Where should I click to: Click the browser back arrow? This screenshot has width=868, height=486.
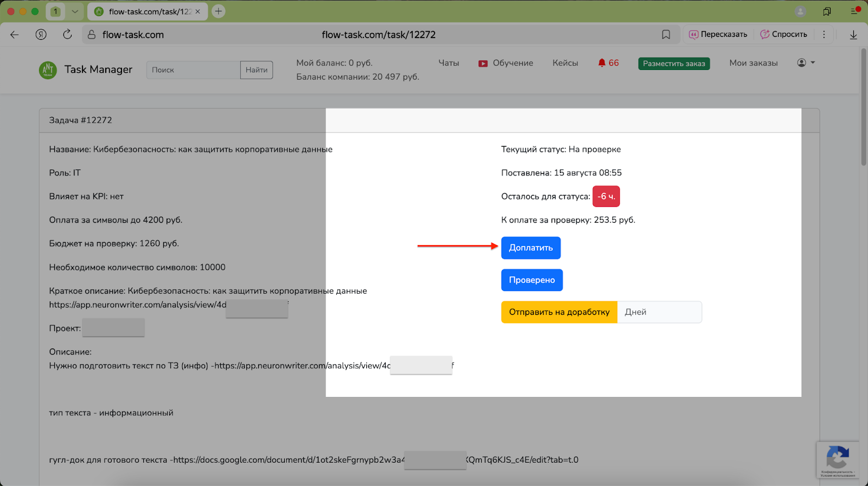click(15, 35)
